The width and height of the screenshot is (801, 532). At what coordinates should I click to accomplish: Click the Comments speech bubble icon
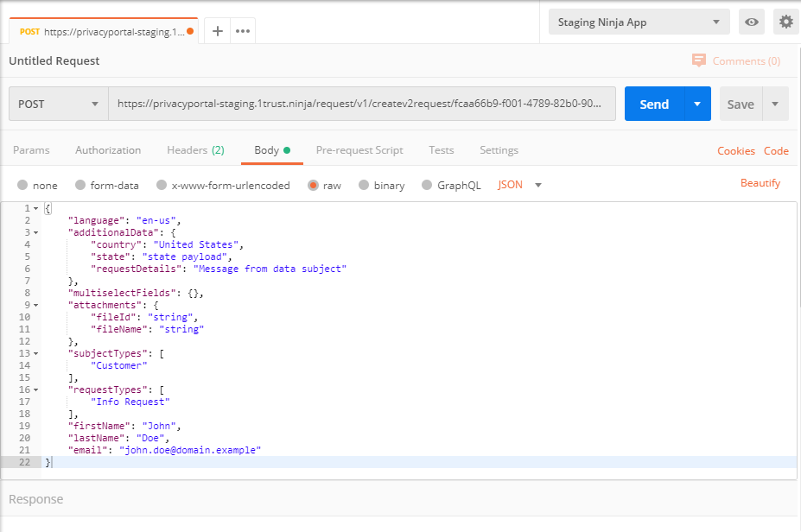[x=699, y=61]
